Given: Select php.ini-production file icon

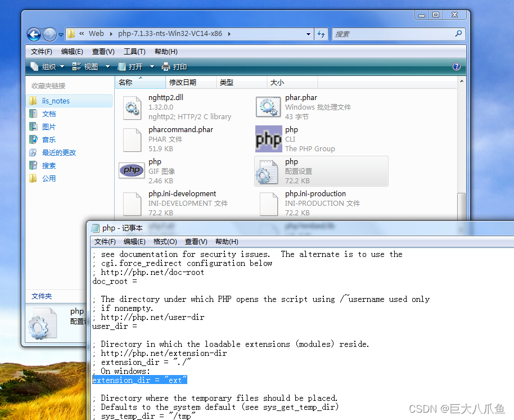Looking at the screenshot, I should point(268,204).
